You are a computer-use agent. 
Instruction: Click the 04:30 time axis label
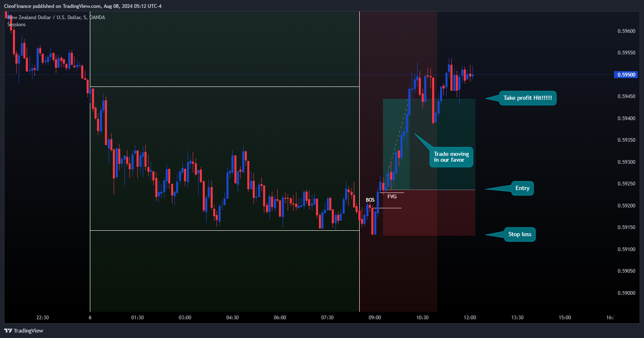pyautogui.click(x=232, y=318)
